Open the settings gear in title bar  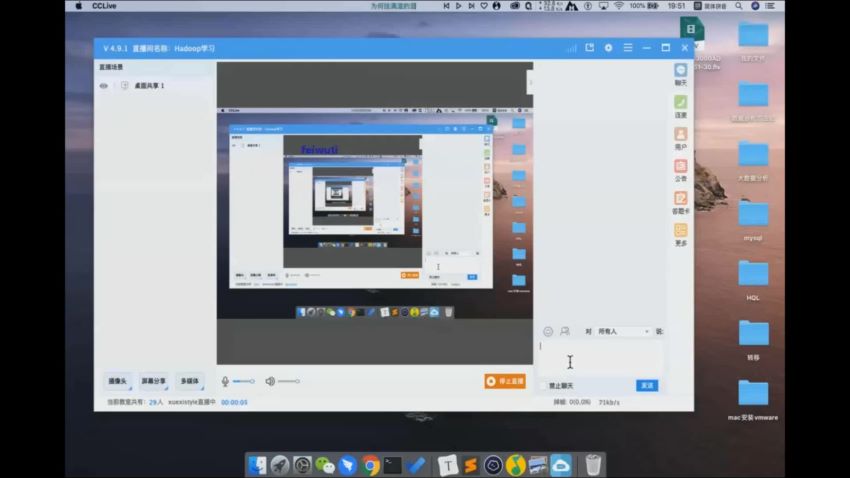[608, 48]
